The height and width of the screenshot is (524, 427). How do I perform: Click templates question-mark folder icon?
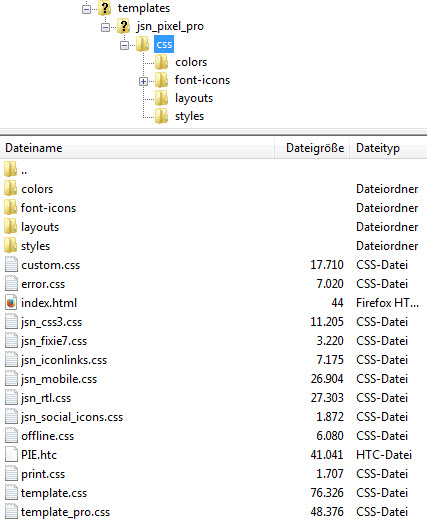[x=105, y=8]
